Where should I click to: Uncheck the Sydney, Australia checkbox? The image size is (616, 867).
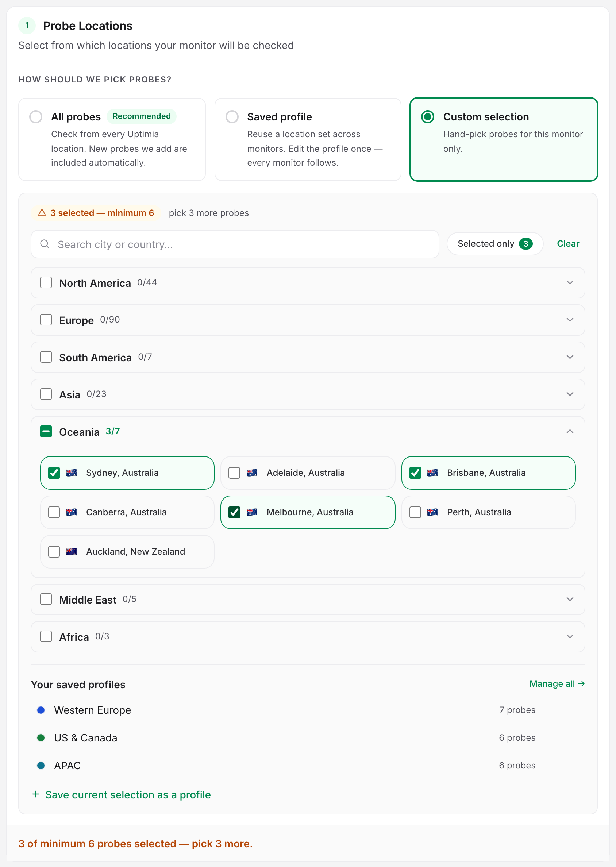click(x=54, y=473)
